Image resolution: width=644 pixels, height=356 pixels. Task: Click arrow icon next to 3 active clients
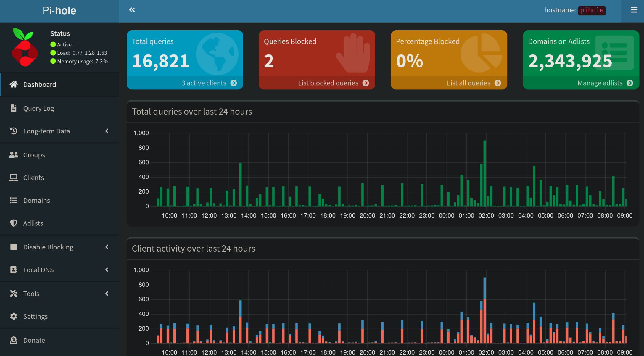click(x=234, y=83)
